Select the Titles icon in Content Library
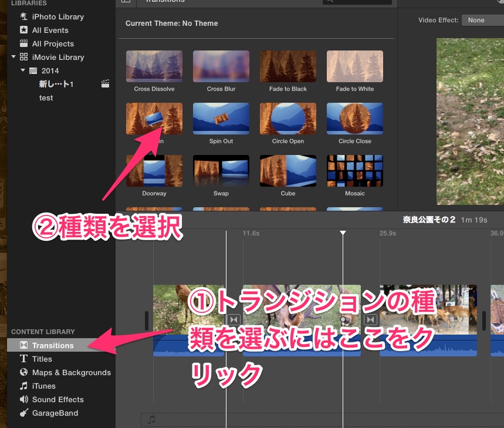 coord(23,359)
